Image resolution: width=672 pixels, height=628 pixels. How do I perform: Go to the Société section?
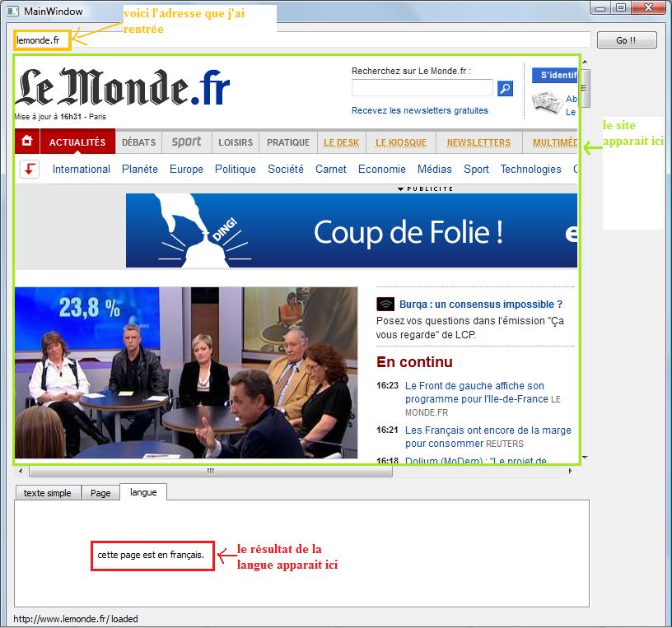click(286, 170)
